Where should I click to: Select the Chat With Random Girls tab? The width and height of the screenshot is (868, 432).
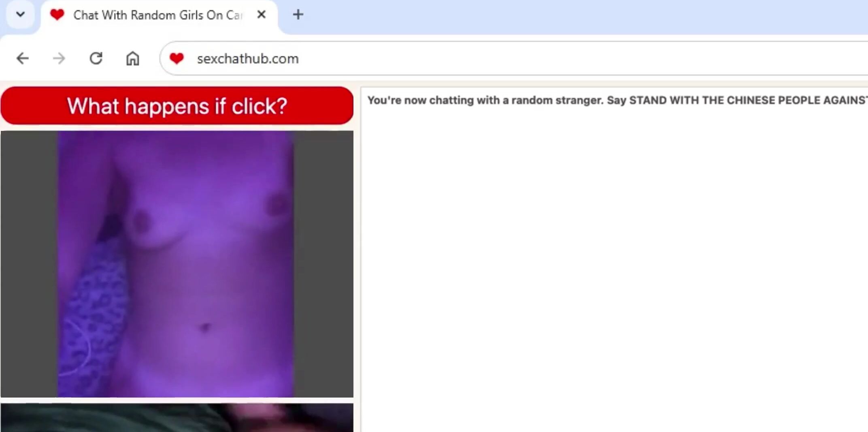point(157,15)
